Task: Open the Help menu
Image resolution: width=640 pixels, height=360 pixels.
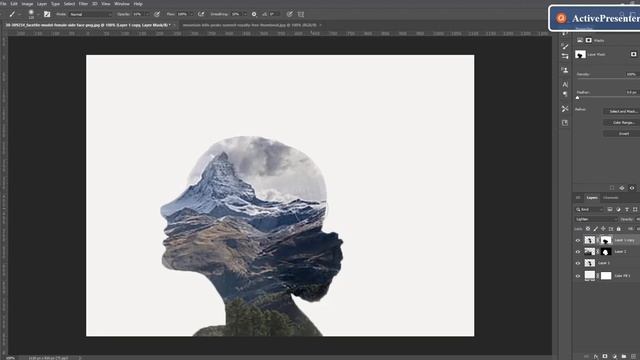Action: tap(138, 4)
